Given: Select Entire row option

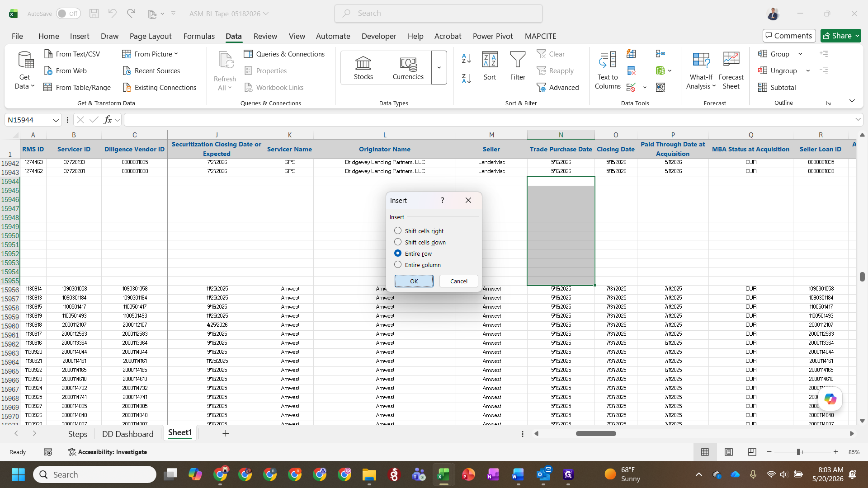Looking at the screenshot, I should pyautogui.click(x=413, y=253).
